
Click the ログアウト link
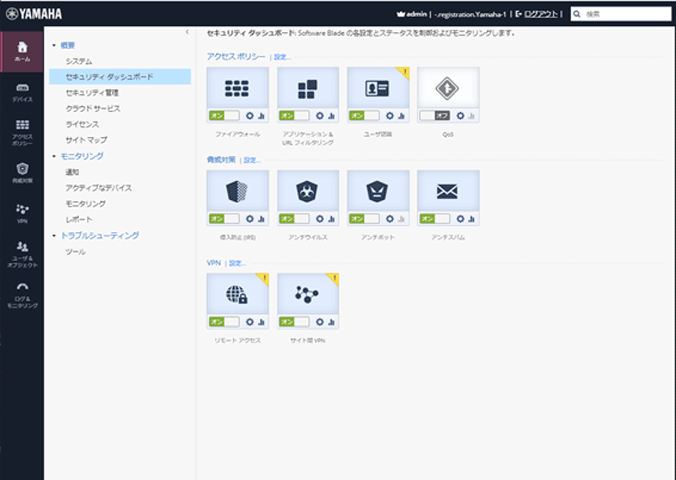[540, 14]
